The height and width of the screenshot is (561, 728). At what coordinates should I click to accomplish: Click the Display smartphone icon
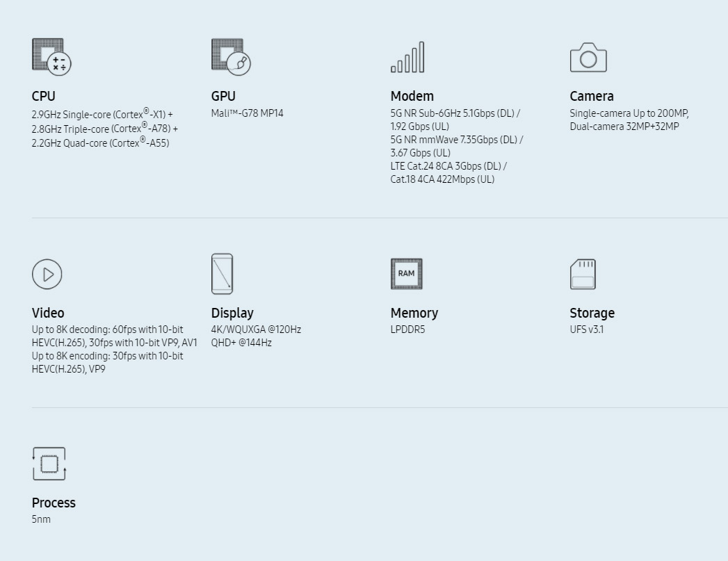pyautogui.click(x=222, y=274)
